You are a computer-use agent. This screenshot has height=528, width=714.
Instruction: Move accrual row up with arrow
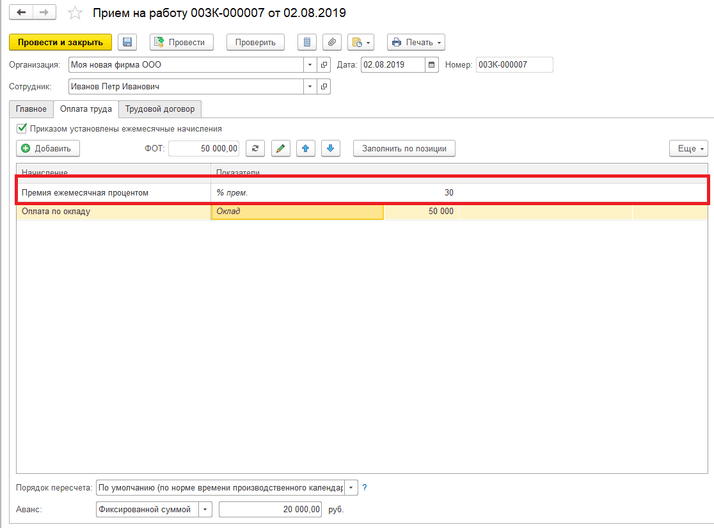coord(306,148)
